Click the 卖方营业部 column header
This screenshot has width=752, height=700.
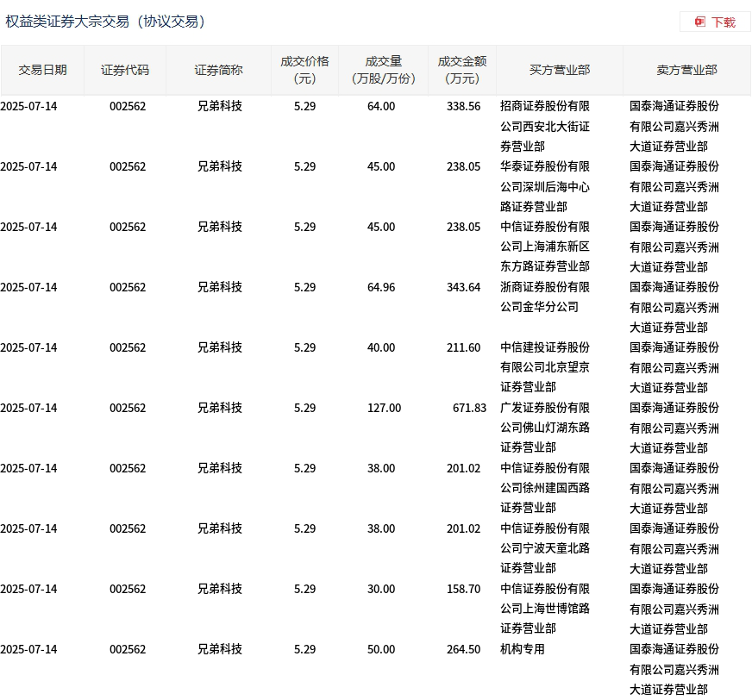point(686,70)
